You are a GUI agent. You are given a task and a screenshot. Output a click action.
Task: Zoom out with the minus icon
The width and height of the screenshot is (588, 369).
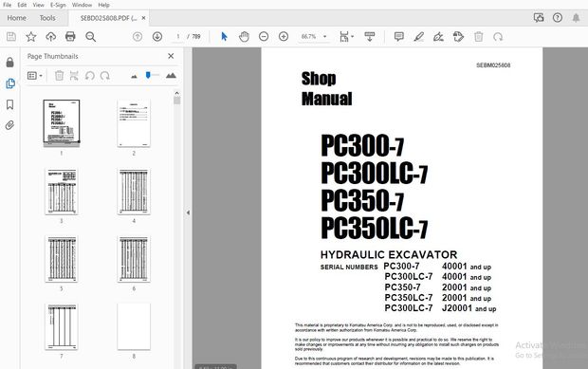[x=264, y=36]
